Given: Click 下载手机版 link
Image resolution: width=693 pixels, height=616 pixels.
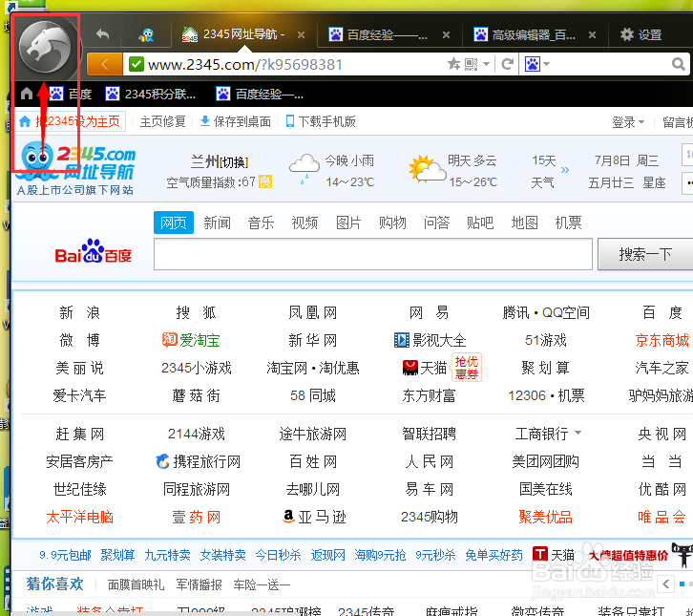Looking at the screenshot, I should pyautogui.click(x=321, y=121).
